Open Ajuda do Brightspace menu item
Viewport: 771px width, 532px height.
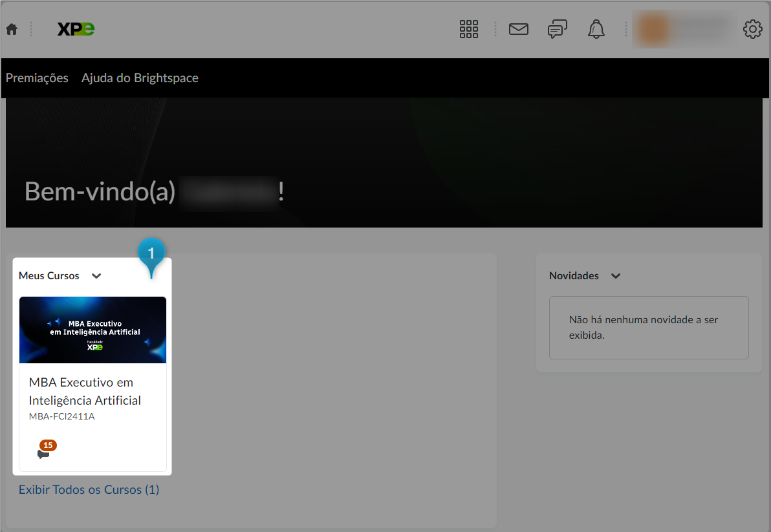pos(140,78)
